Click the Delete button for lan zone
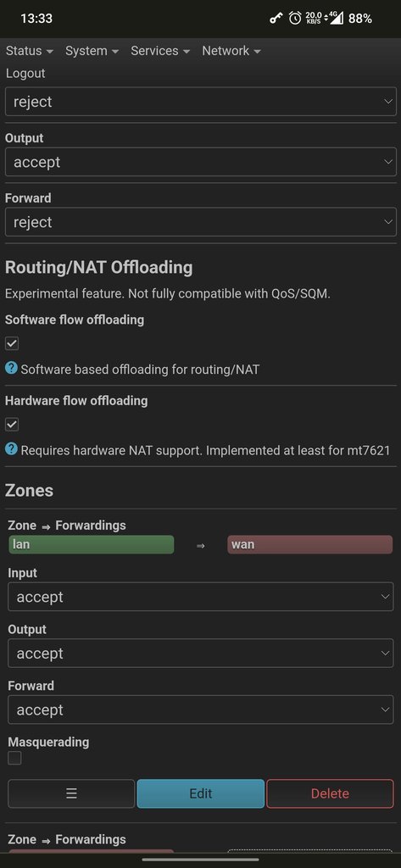This screenshot has width=401, height=868. point(330,793)
